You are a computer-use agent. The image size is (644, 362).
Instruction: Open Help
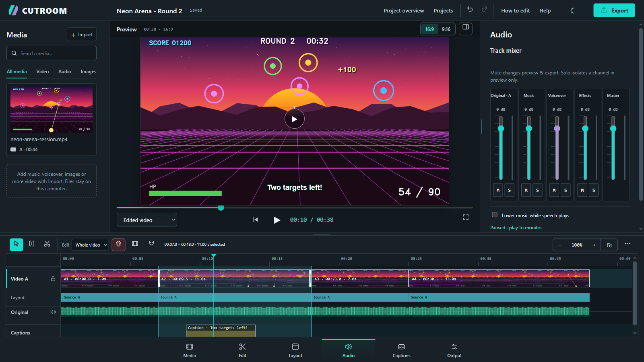[x=545, y=11]
